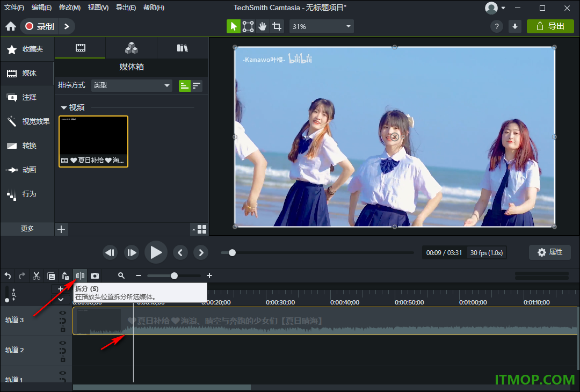Undo with the timeline undo icon
The image size is (580, 392).
tap(8, 276)
